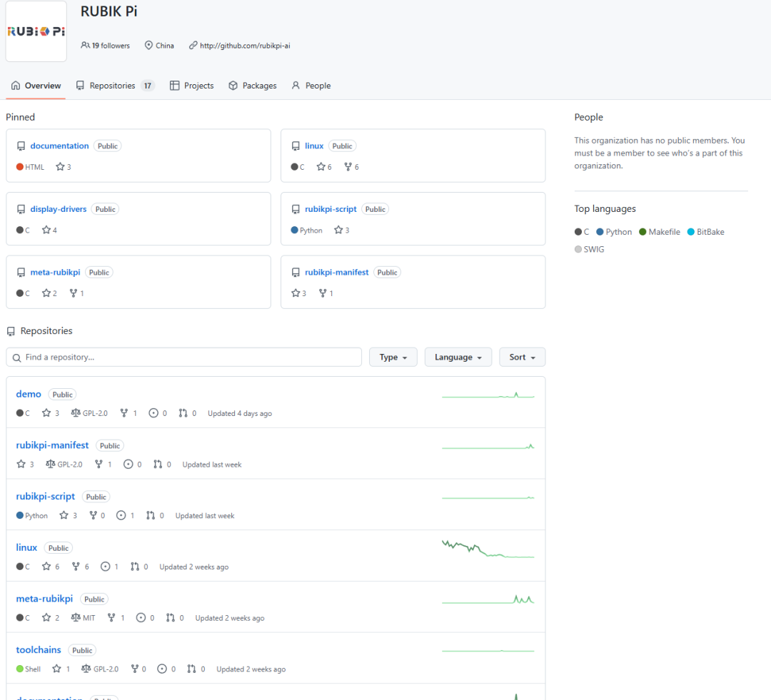Click the star icon in rubikpi-manifest row
Screen dimensions: 771x700
click(x=21, y=464)
